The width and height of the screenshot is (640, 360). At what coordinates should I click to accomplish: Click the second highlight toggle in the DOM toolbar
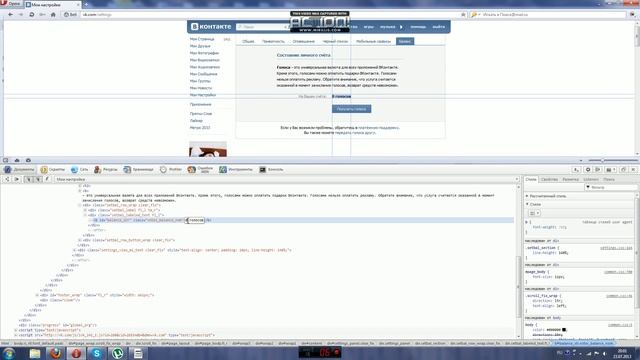click(x=38, y=179)
